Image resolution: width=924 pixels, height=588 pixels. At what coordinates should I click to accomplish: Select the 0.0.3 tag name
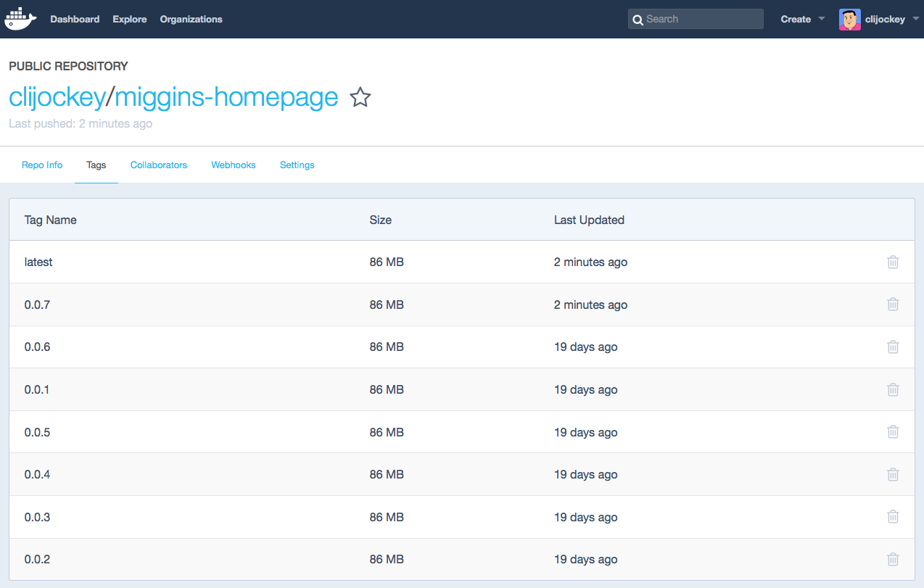pos(37,517)
